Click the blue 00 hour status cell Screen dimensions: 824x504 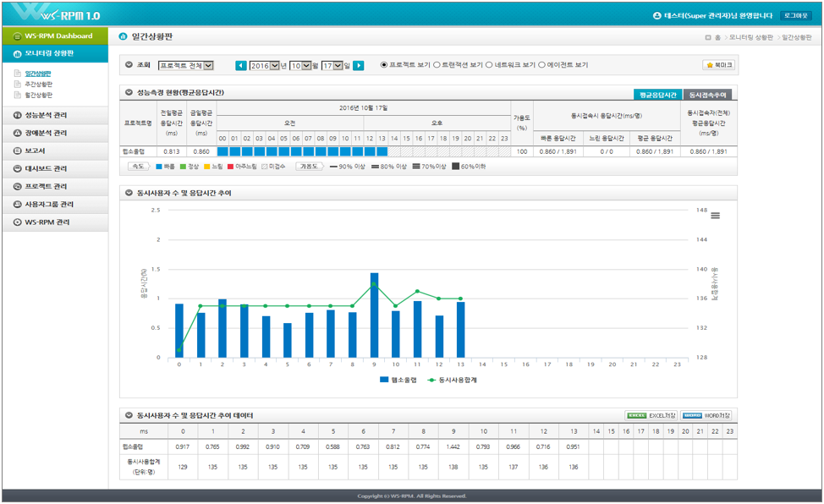pos(222,151)
